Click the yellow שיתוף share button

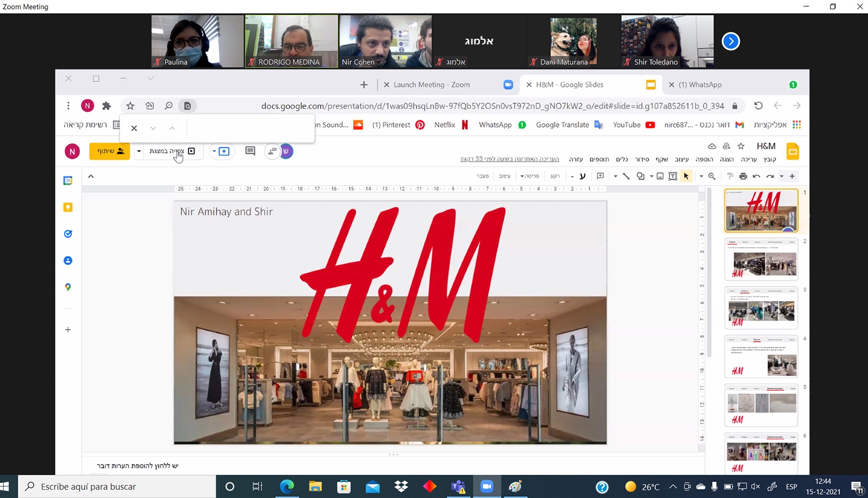pyautogui.click(x=109, y=151)
